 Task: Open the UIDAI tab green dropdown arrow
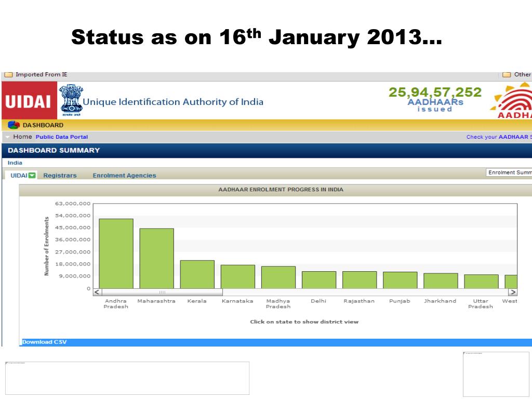click(32, 176)
